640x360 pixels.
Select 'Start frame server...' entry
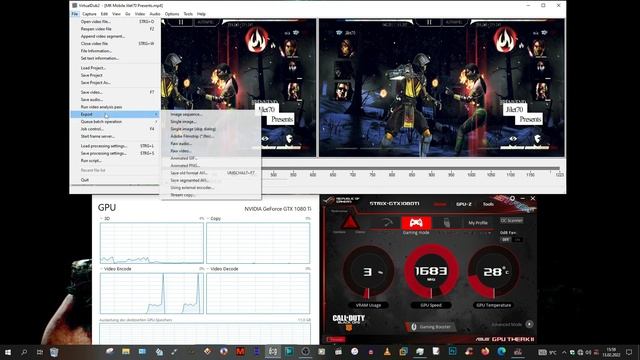click(x=116, y=136)
